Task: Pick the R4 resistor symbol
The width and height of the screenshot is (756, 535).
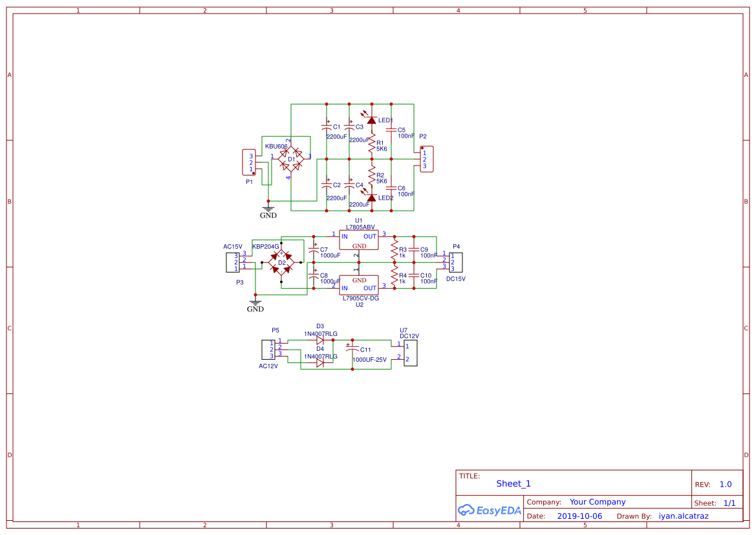Action: 394,275
